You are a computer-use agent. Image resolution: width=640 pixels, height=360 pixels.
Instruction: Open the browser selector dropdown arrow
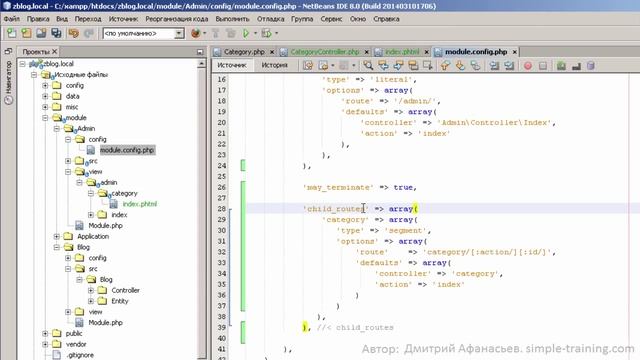204,33
